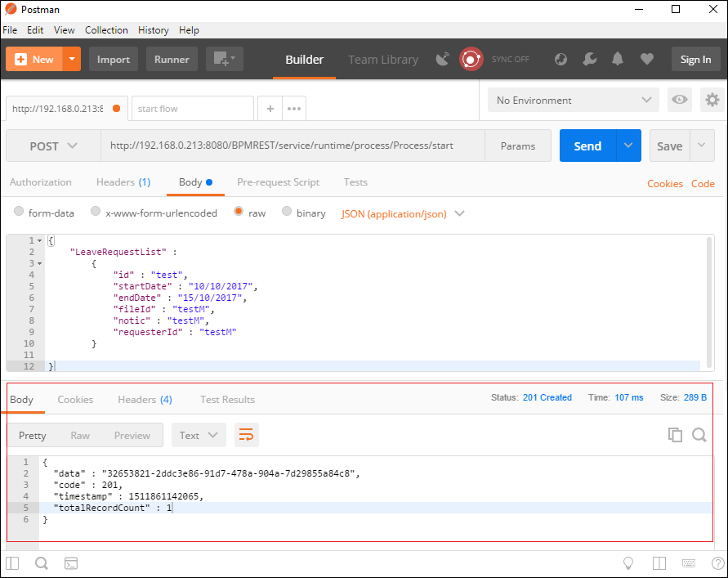Click the heart icon in header
728x578 pixels.
(x=647, y=59)
